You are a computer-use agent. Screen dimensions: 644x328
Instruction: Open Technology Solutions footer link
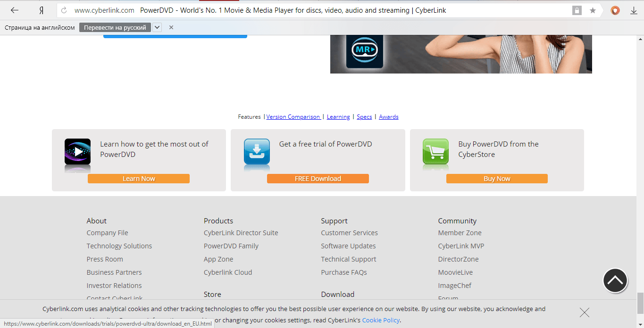tap(119, 246)
